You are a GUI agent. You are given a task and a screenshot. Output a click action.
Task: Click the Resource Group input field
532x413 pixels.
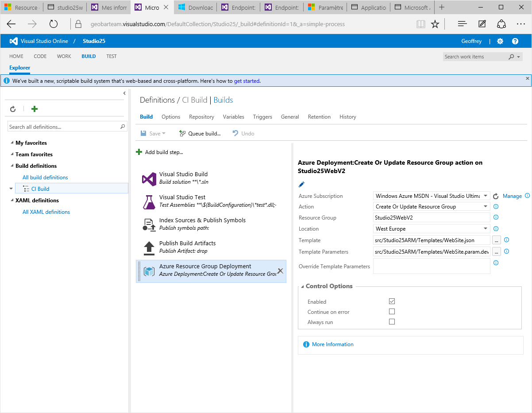[432, 218]
